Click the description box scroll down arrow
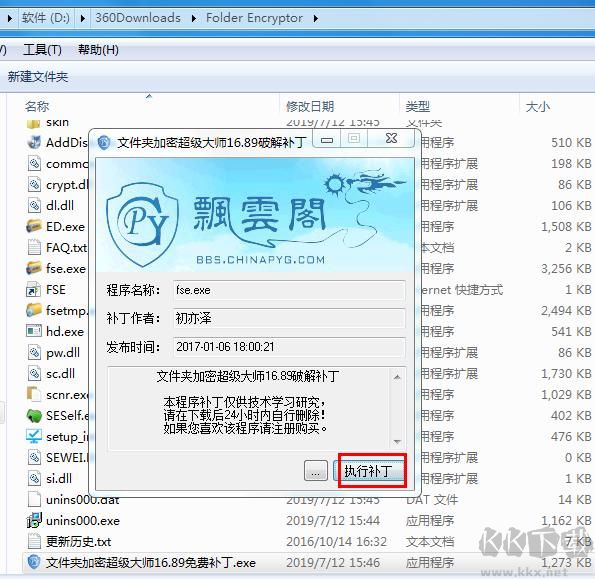This screenshot has height=579, width=595. [397, 442]
